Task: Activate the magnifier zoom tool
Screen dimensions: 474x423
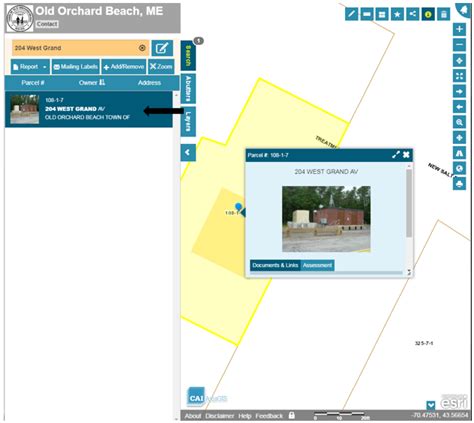Action: click(459, 122)
